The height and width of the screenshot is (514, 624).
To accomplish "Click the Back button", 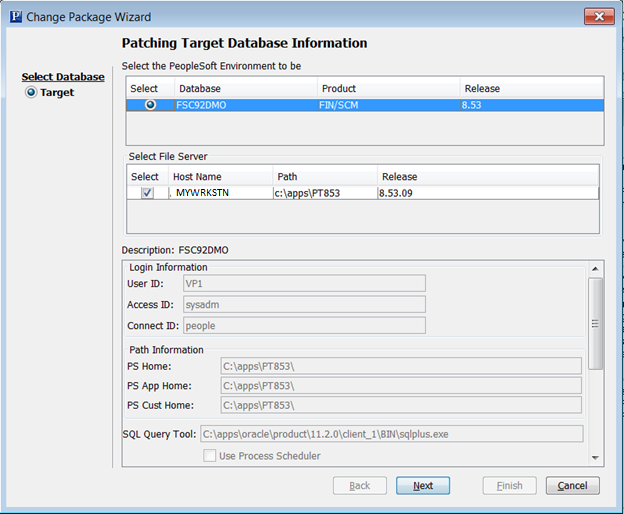I will tap(360, 486).
